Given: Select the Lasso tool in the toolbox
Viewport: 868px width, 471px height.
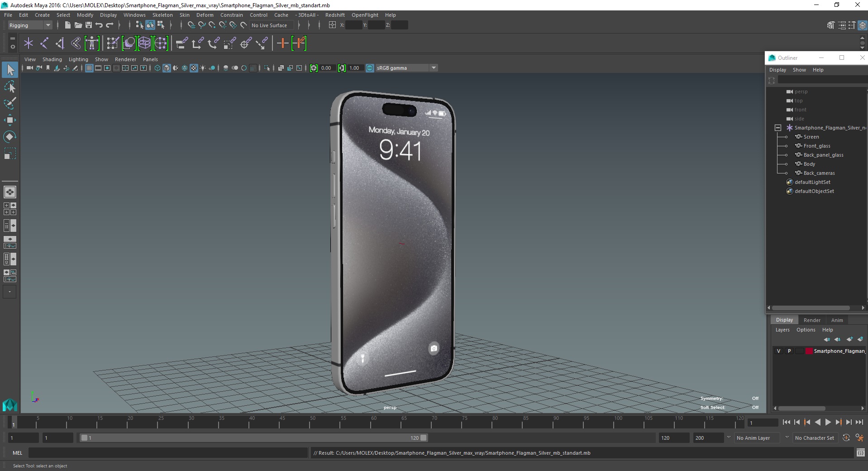Looking at the screenshot, I should (x=10, y=87).
